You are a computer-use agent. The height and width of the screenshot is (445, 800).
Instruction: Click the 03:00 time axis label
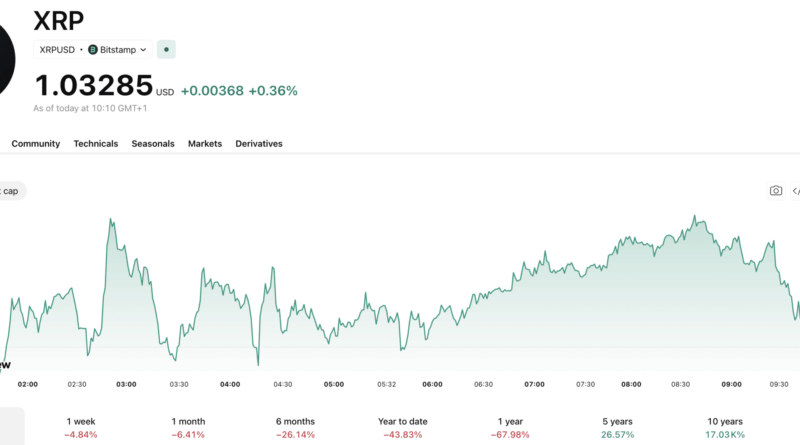click(x=127, y=384)
